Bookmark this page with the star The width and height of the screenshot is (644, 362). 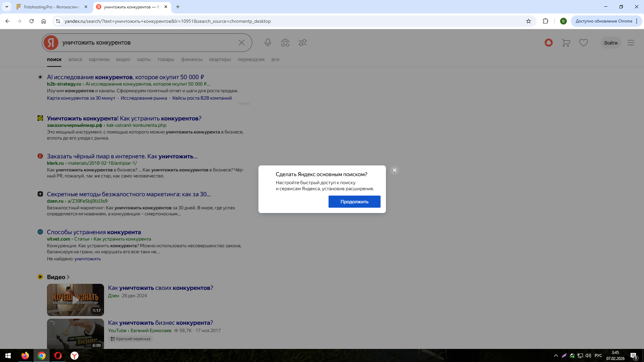click(x=529, y=21)
